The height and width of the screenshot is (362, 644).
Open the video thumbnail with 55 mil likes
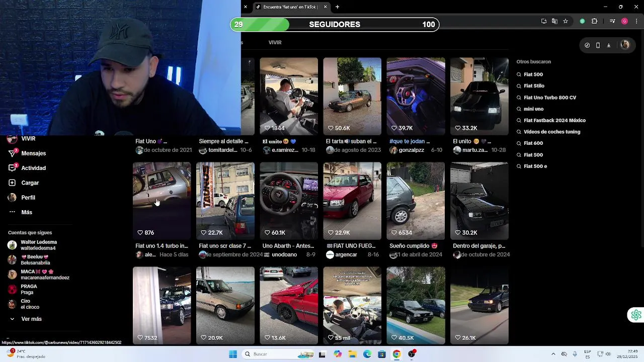click(352, 306)
